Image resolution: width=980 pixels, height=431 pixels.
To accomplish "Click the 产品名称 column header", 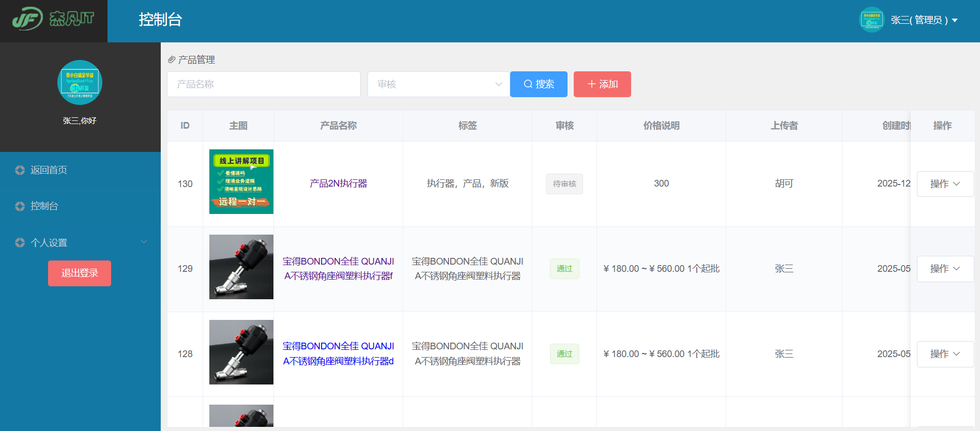I will [x=339, y=126].
